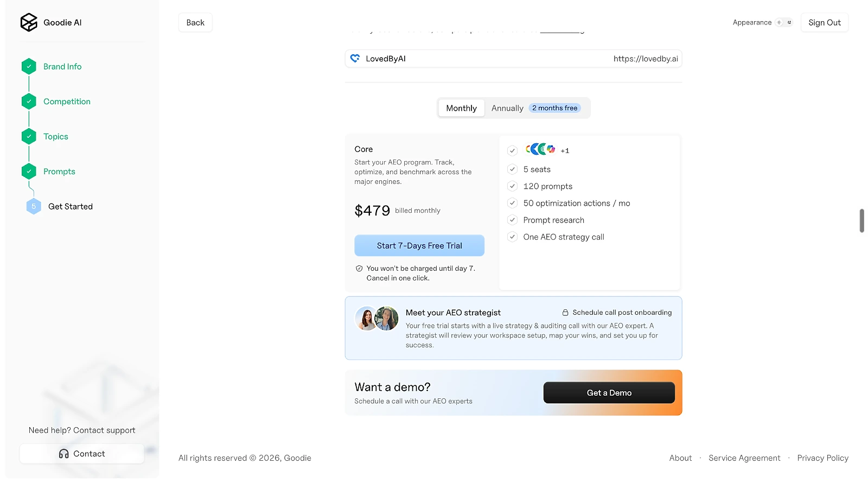Click the AI engine logos cluster
Image resolution: width=868 pixels, height=483 pixels.
[540, 149]
